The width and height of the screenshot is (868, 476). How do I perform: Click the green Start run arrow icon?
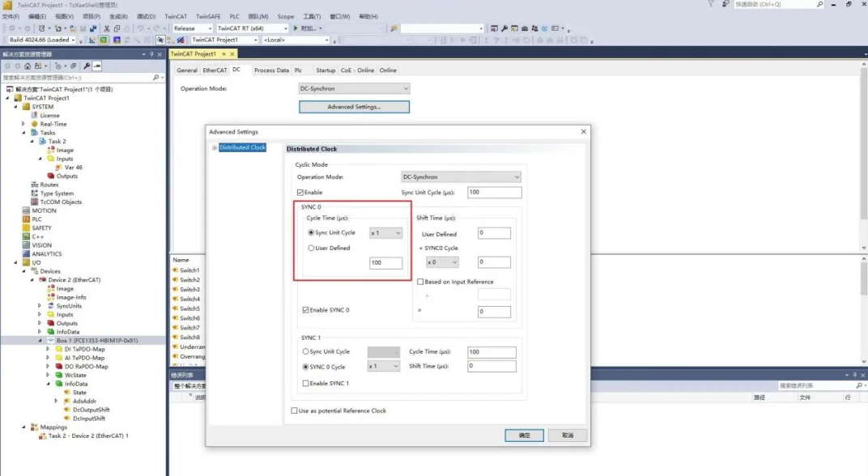296,28
